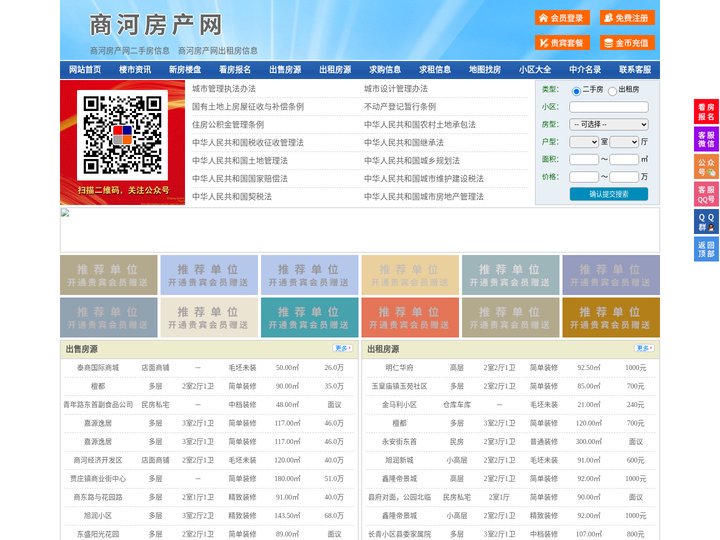This screenshot has height=540, width=720.
Task: Click the 商河房产网 site logo
Action: 156,25
